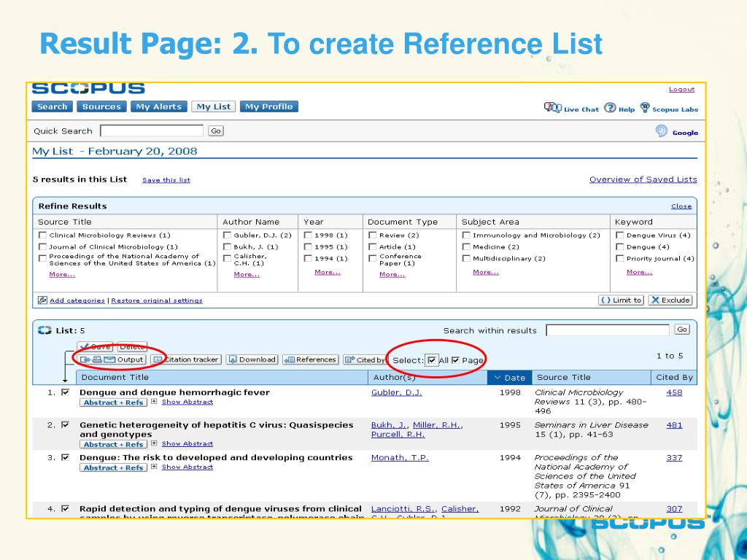Open the Scopus Labs lightbulb icon

[645, 108]
